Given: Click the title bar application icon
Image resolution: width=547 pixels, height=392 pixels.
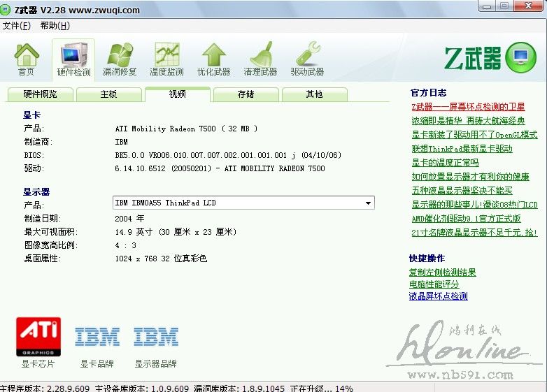Looking at the screenshot, I should [x=5, y=10].
